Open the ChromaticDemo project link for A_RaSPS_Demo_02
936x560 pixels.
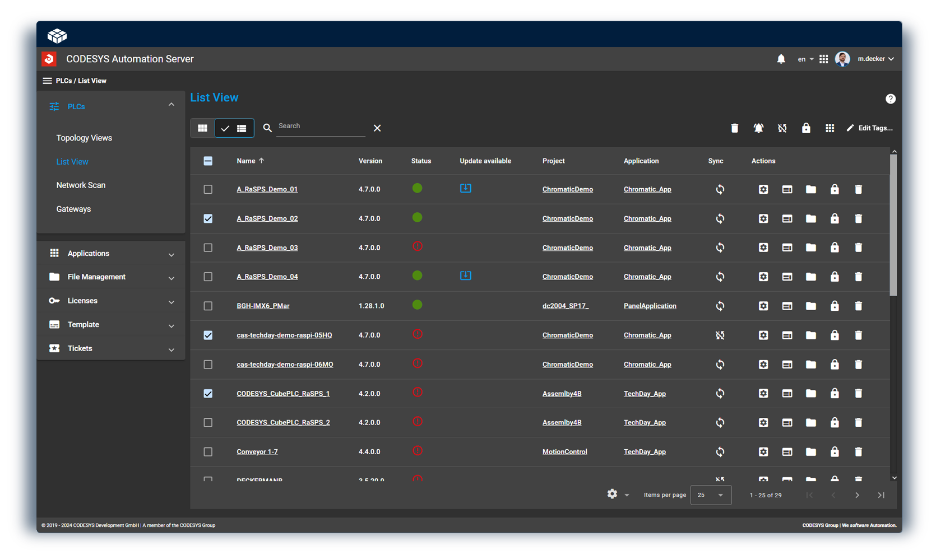click(x=567, y=219)
